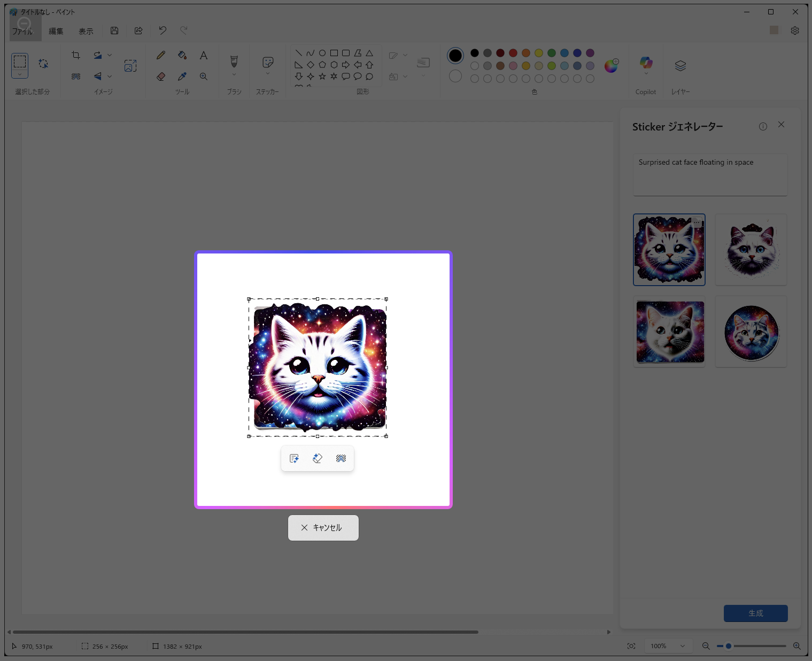Image resolution: width=812 pixels, height=661 pixels.
Task: Select the Magnifier tool
Action: pyautogui.click(x=204, y=76)
